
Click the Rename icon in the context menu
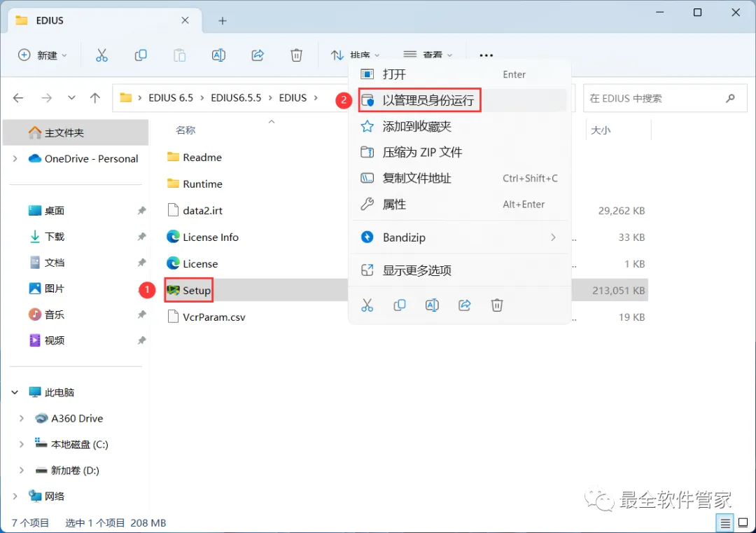click(x=432, y=305)
